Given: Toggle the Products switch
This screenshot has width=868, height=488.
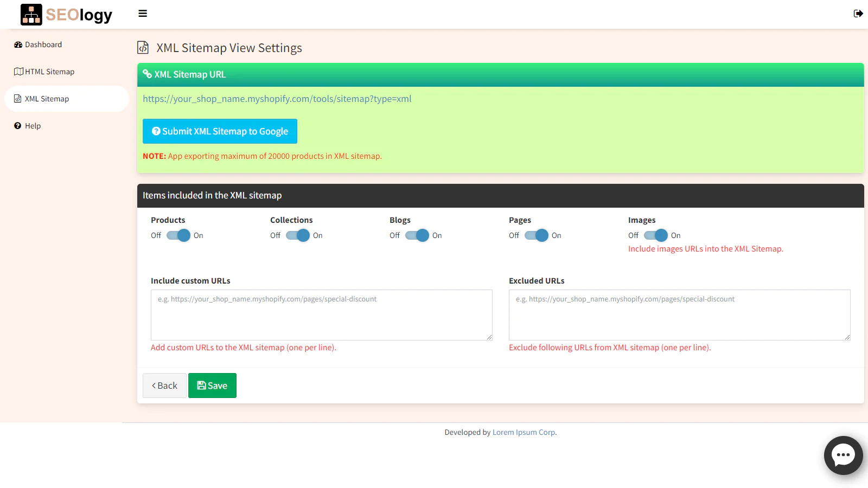Looking at the screenshot, I should (178, 235).
